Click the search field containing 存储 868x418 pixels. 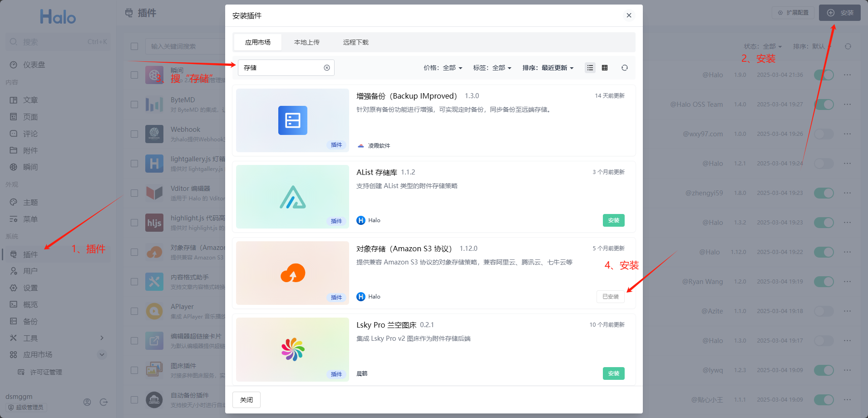[286, 68]
